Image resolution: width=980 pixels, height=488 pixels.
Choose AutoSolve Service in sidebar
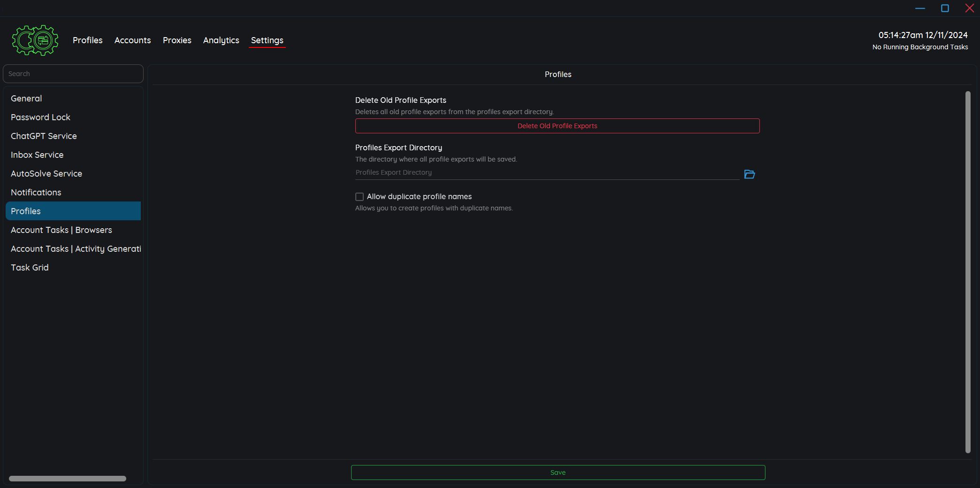pyautogui.click(x=46, y=174)
